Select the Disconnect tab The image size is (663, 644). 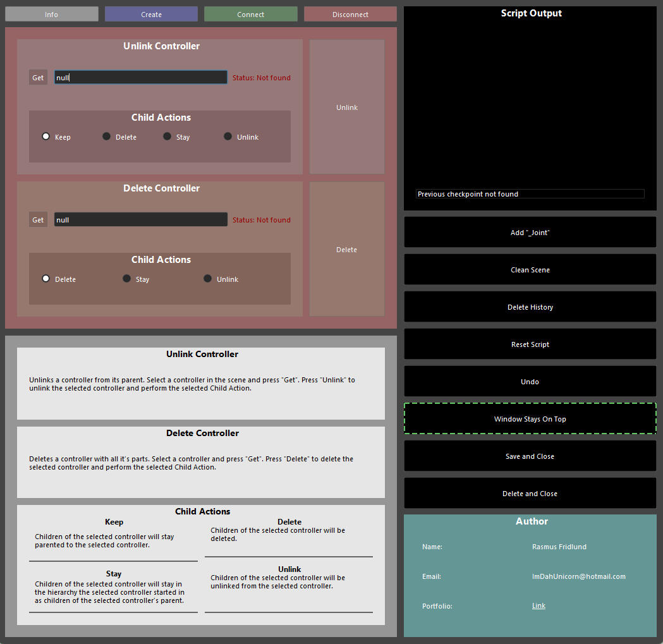[350, 15]
